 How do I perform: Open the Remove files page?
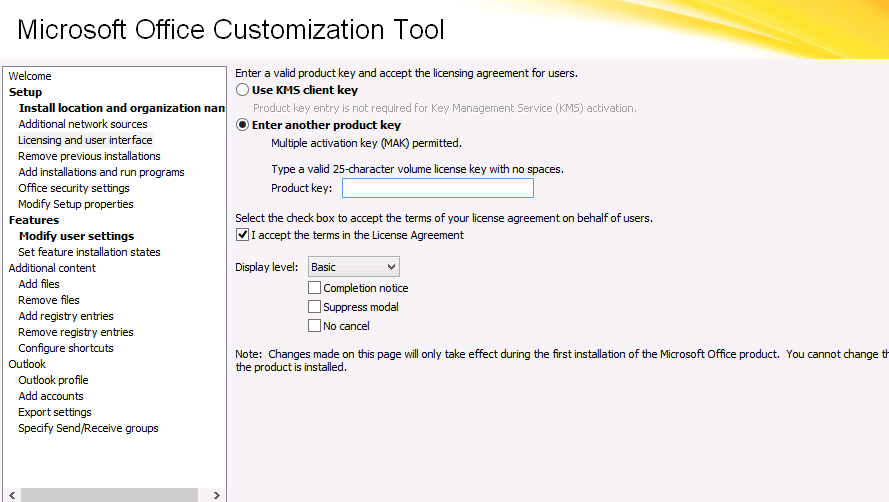pos(49,300)
